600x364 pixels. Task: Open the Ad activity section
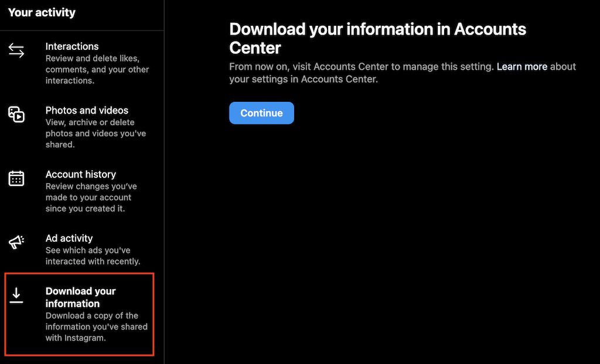click(69, 238)
